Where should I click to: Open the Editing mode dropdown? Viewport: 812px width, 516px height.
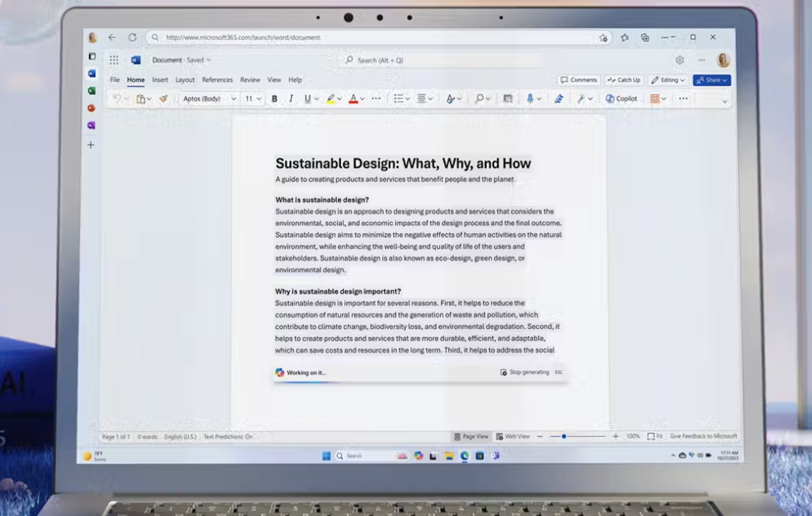[668, 80]
